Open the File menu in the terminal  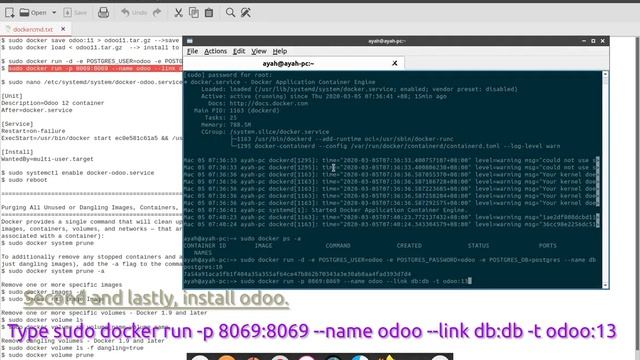[192, 51]
